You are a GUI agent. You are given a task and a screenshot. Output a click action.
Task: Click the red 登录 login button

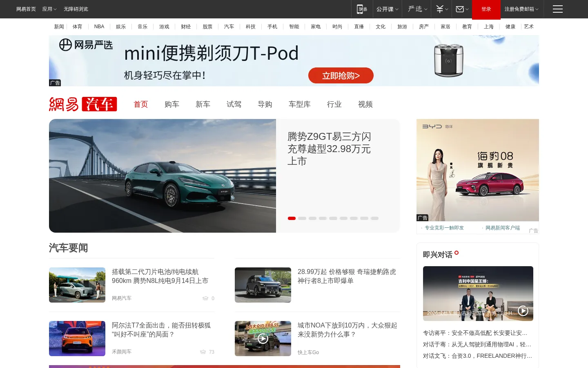click(x=486, y=9)
